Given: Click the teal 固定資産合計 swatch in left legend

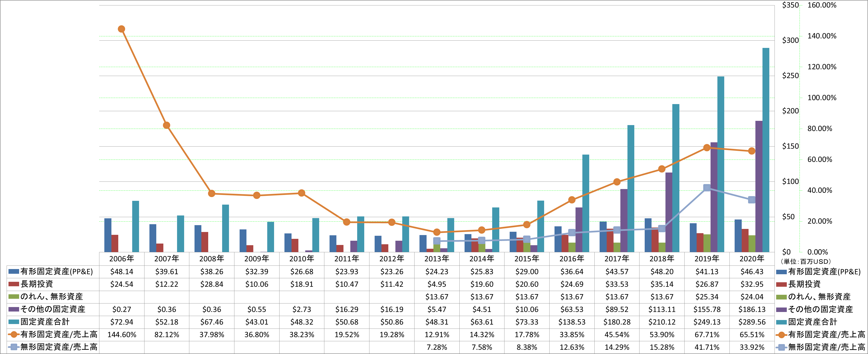Looking at the screenshot, I should click(x=14, y=322).
